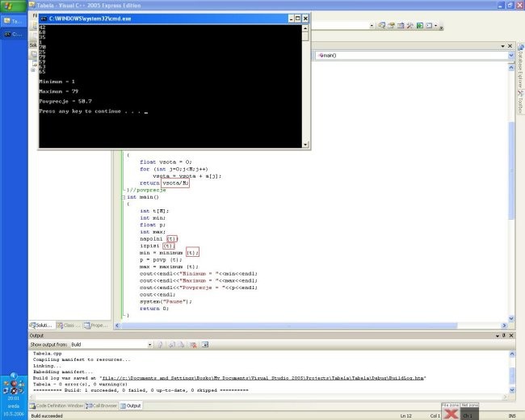The image size is (525, 420).
Task: Open the Call Browser tab
Action: click(x=102, y=405)
